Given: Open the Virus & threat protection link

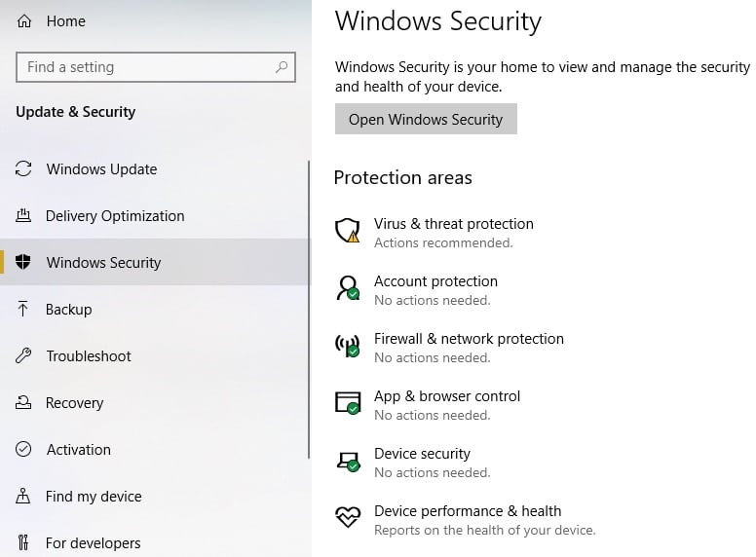Looking at the screenshot, I should coord(453,224).
